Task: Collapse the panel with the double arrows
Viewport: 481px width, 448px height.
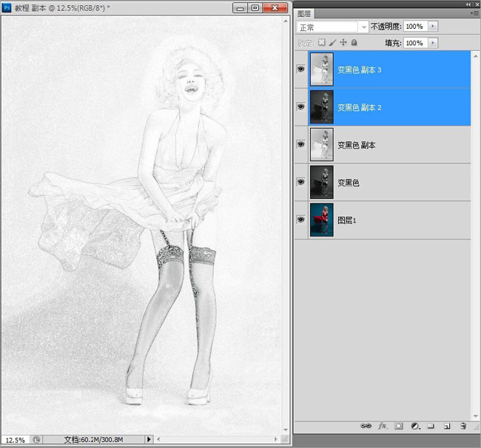Action: pos(468,4)
